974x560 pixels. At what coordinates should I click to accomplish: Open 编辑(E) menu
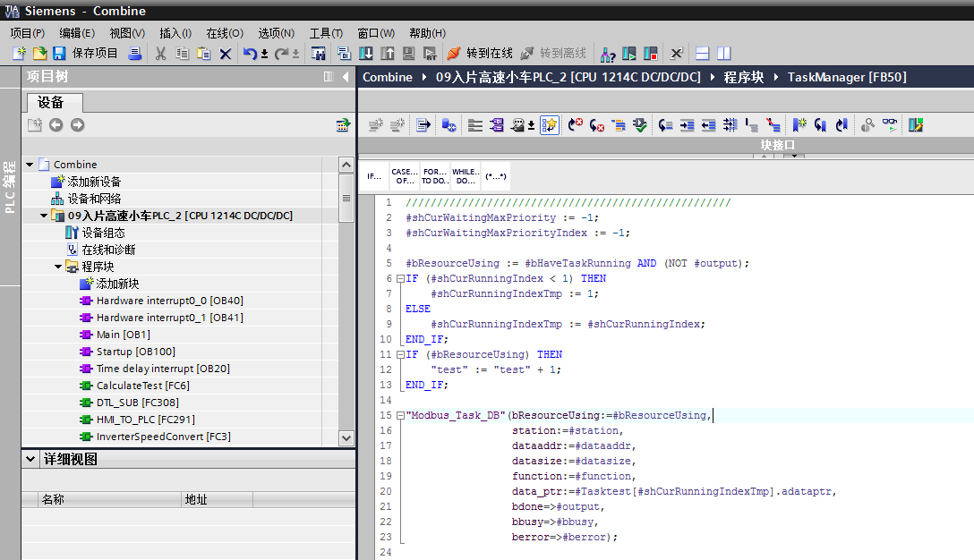pos(77,33)
